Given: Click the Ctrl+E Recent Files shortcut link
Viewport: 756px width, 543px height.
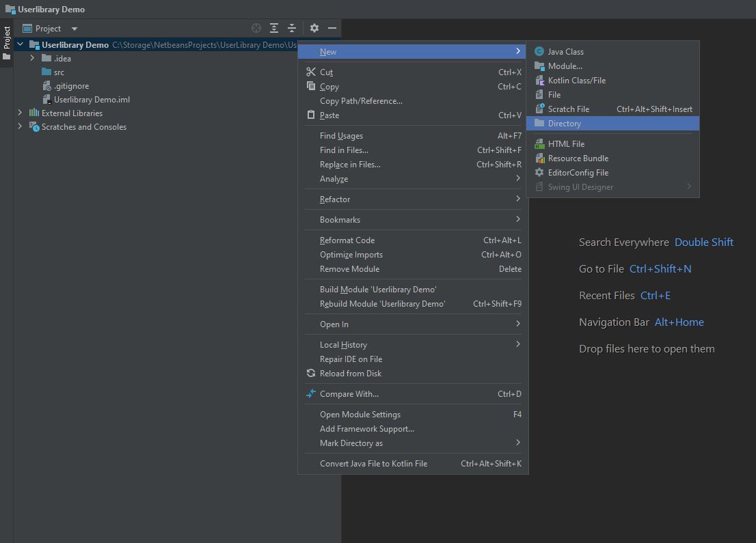Looking at the screenshot, I should pyautogui.click(x=656, y=295).
